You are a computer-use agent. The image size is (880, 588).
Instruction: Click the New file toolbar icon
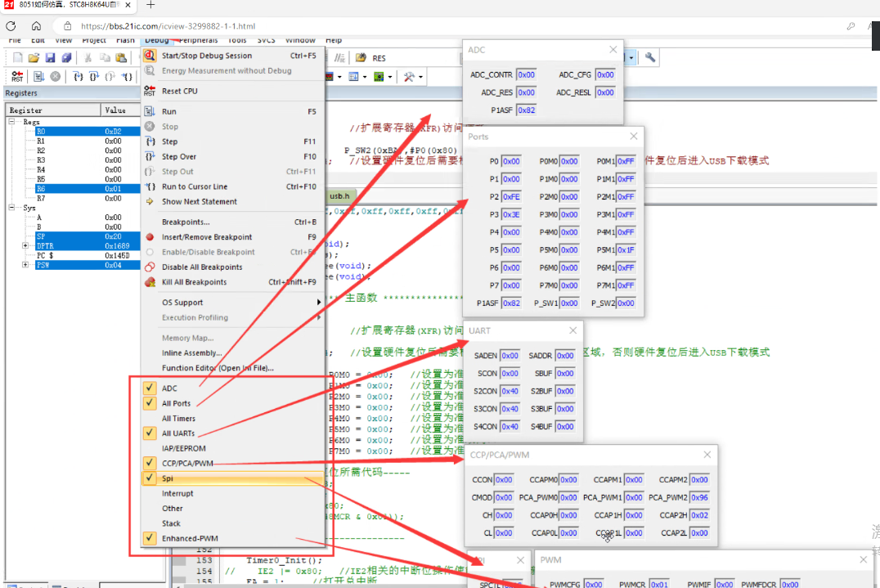pyautogui.click(x=18, y=58)
